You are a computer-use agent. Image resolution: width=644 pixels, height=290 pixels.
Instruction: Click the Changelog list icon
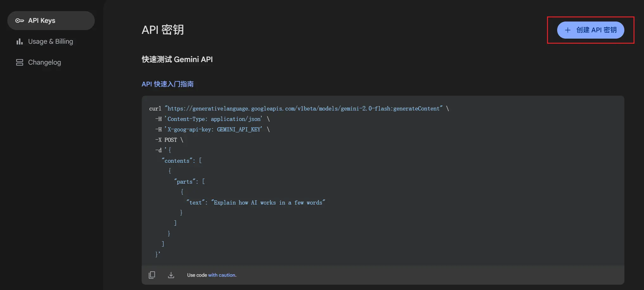pyautogui.click(x=20, y=62)
